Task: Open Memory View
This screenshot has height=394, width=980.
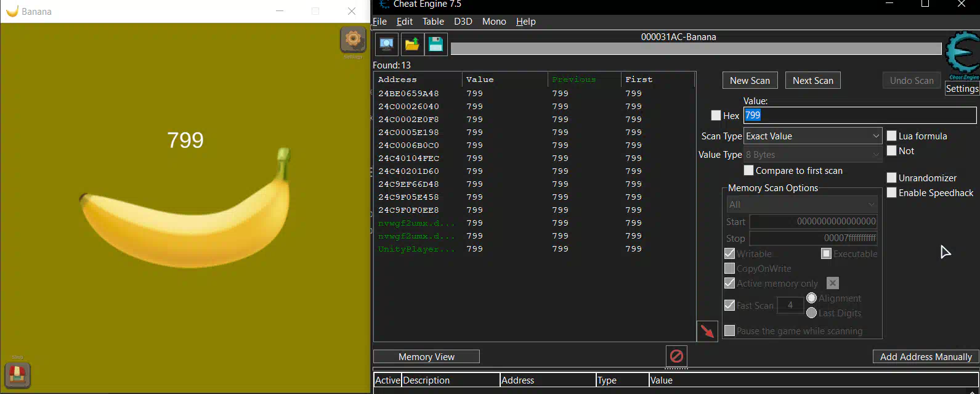Action: tap(426, 356)
